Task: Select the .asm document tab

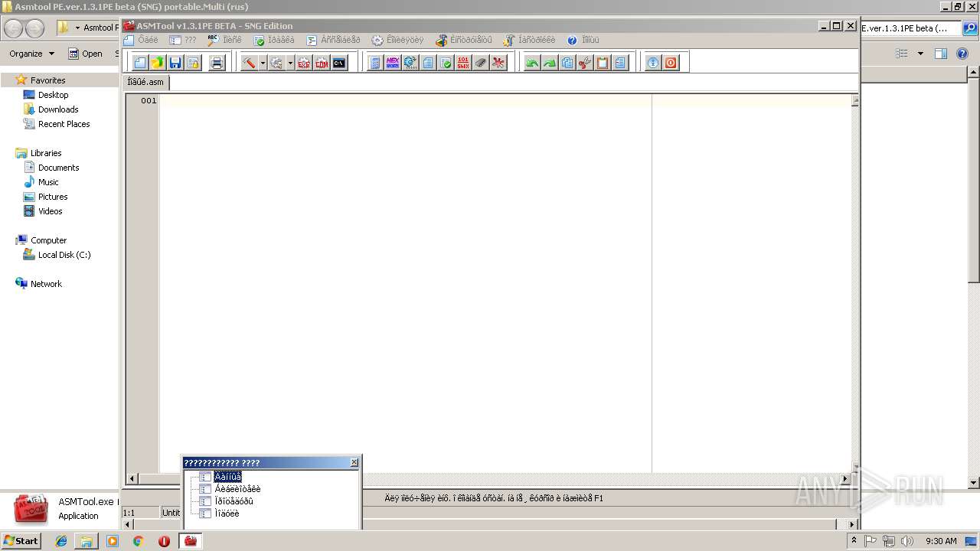Action: click(145, 82)
